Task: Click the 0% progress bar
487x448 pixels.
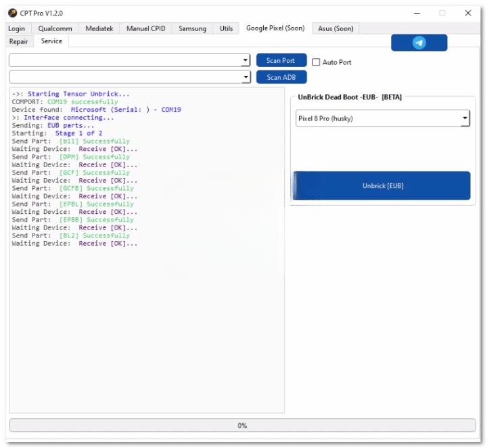Action: click(242, 425)
